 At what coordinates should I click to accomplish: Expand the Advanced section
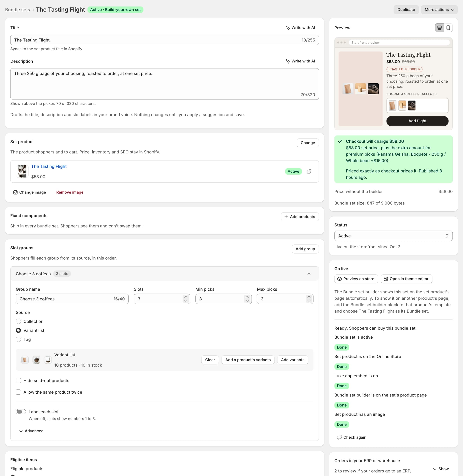[x=31, y=431]
